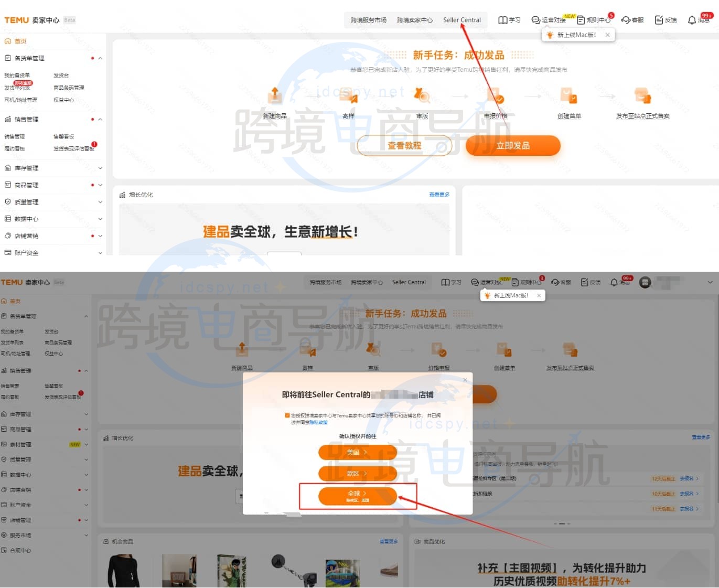Open the 隐私政策 link in the dialog

point(318,422)
